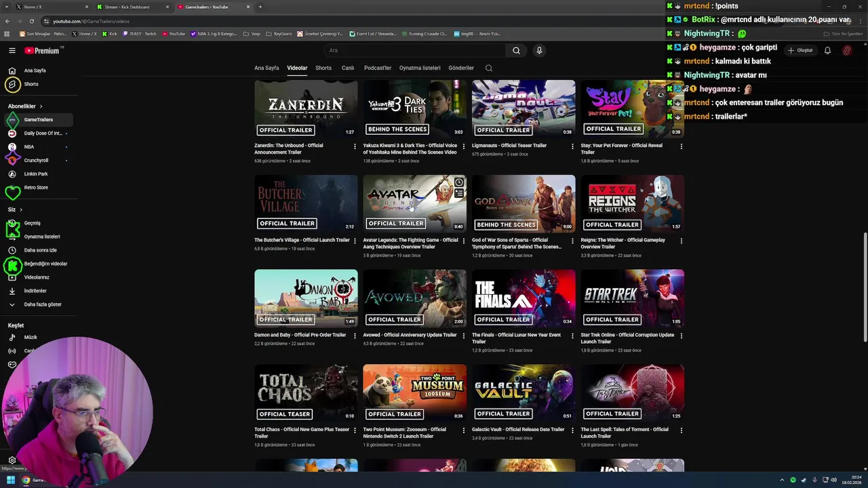Open GameTrailers subscription in sidebar

pyautogui.click(x=38, y=119)
